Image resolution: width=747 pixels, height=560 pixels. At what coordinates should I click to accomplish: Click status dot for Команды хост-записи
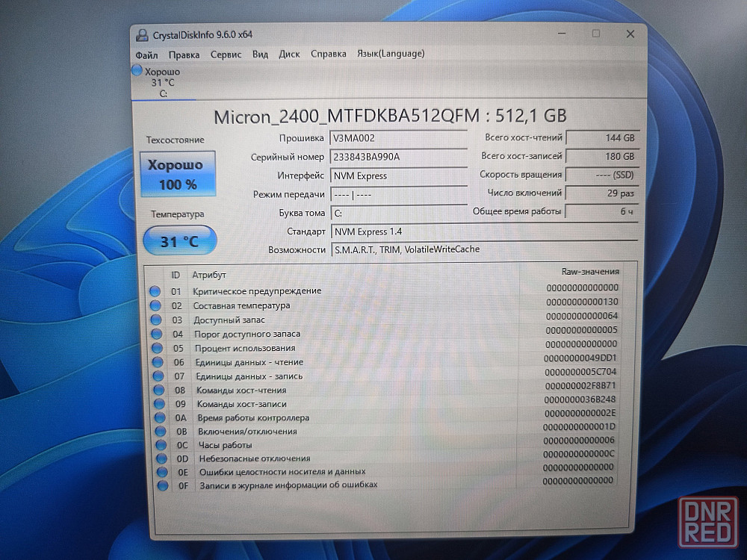click(x=160, y=404)
